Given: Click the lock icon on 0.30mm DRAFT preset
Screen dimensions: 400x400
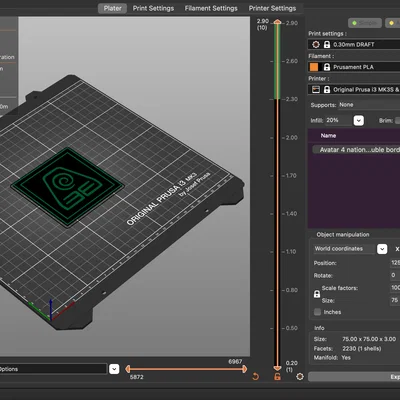Looking at the screenshot, I should coord(327,44).
